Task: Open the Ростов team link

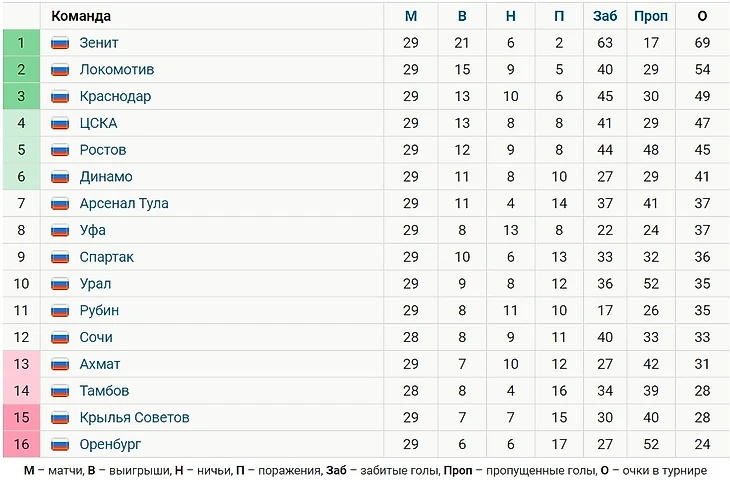Action: [103, 150]
